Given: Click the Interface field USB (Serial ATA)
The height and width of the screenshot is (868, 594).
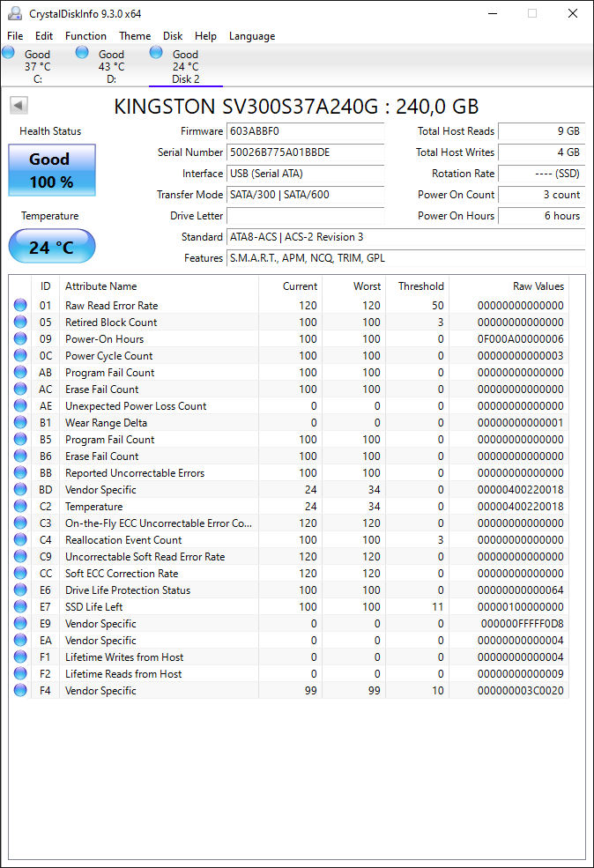Looking at the screenshot, I should (x=306, y=174).
